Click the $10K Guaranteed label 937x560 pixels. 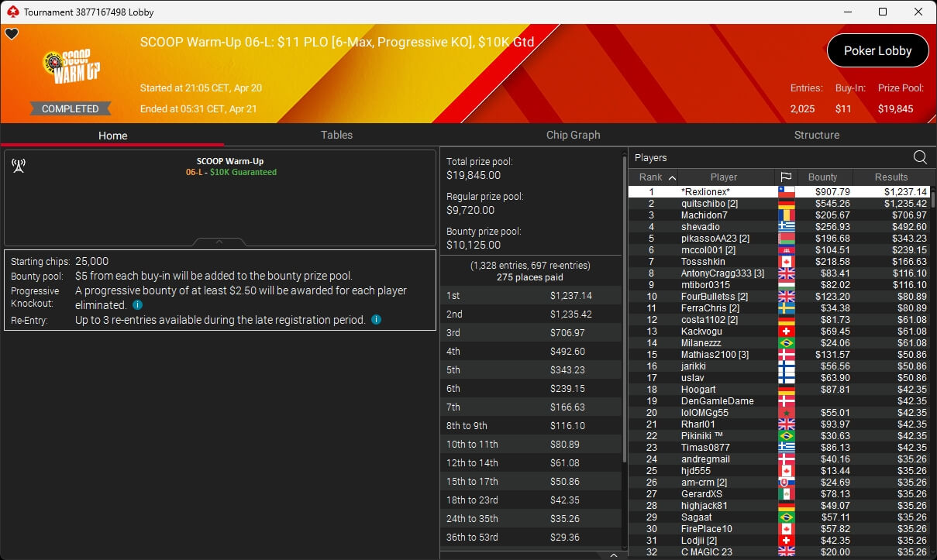(x=243, y=172)
